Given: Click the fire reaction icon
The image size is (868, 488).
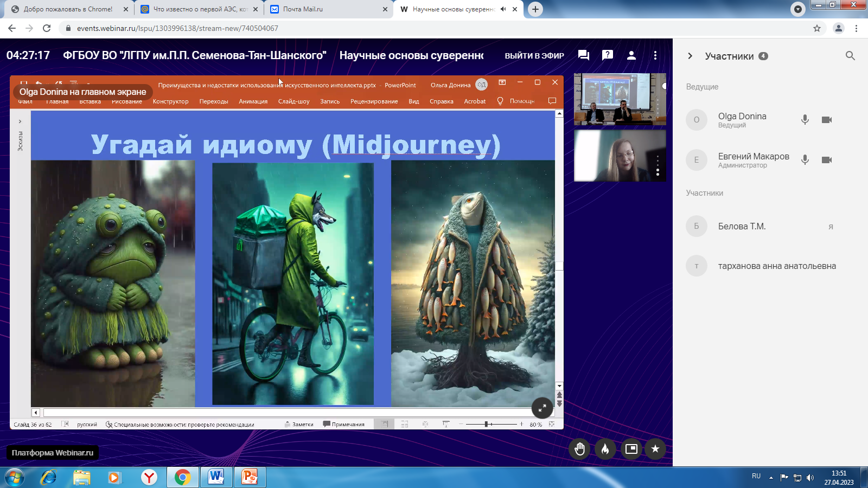Looking at the screenshot, I should (605, 449).
